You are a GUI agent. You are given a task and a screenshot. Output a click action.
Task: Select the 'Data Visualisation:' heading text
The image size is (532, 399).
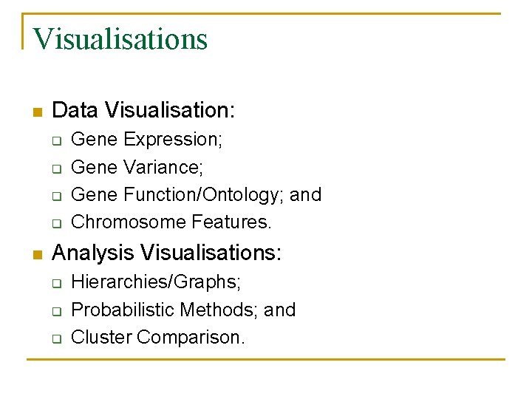click(144, 111)
